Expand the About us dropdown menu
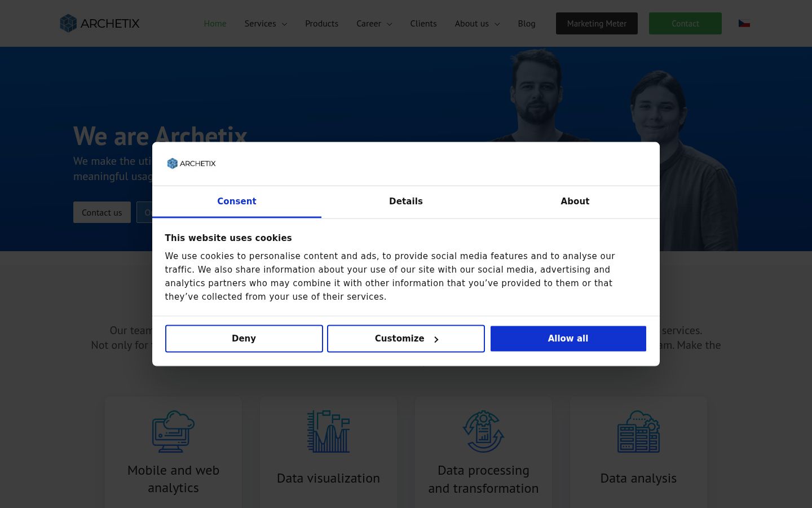 [x=477, y=23]
